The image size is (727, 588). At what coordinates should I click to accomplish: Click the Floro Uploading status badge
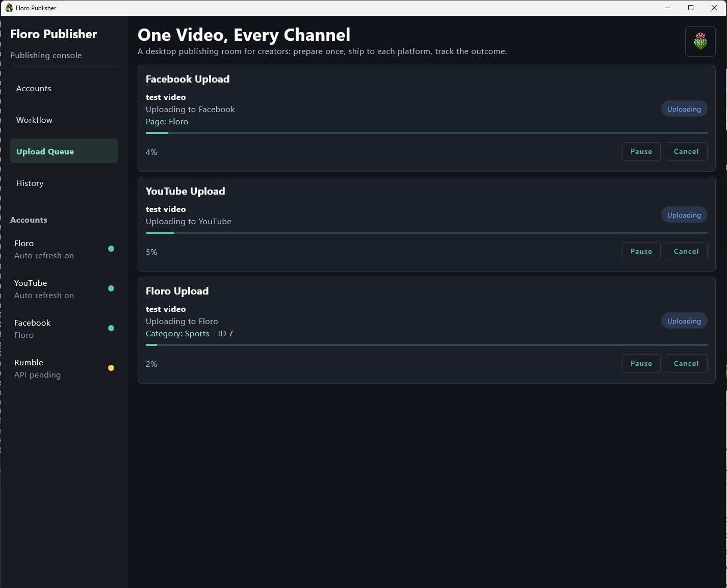point(684,321)
